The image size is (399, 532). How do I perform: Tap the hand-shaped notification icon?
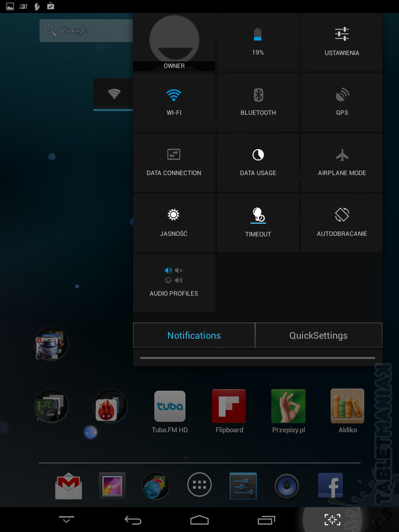(x=37, y=6)
